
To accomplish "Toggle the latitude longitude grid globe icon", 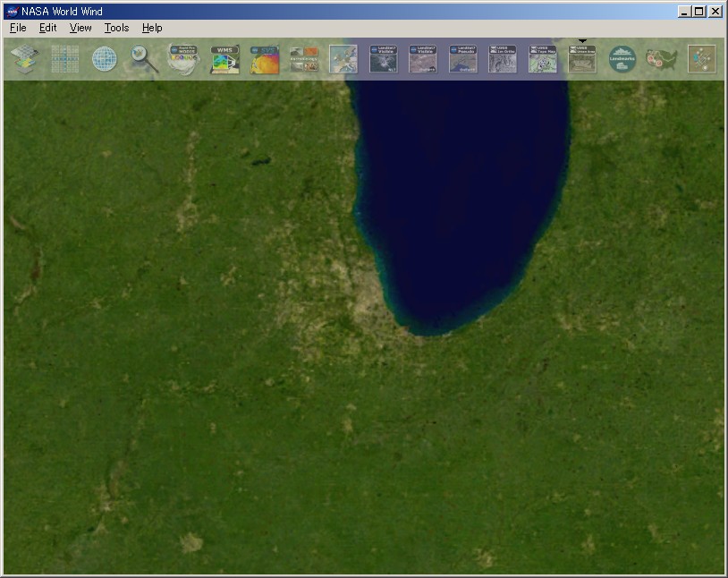I will pyautogui.click(x=105, y=59).
